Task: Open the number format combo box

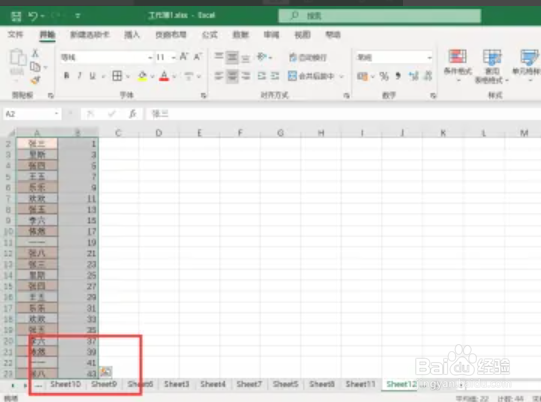Action: pos(394,58)
